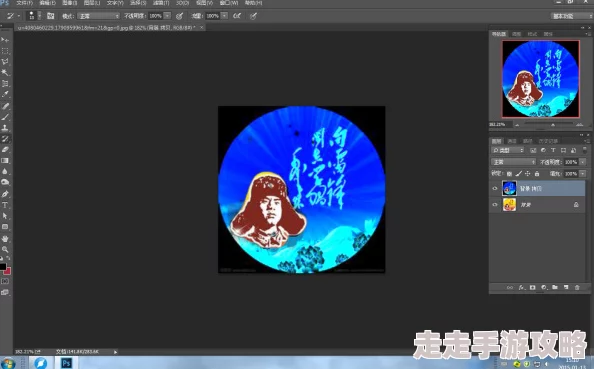Add a layer mask
The width and height of the screenshot is (594, 369).
click(532, 288)
